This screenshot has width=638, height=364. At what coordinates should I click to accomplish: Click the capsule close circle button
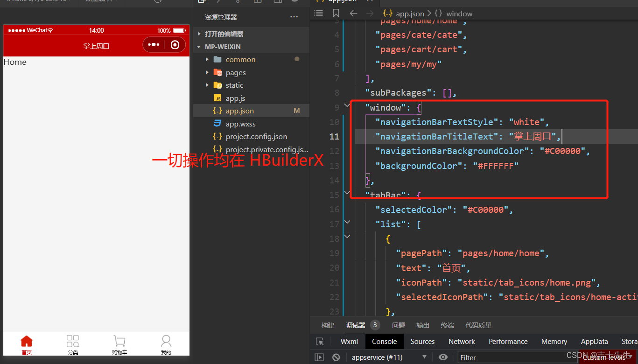pos(175,45)
